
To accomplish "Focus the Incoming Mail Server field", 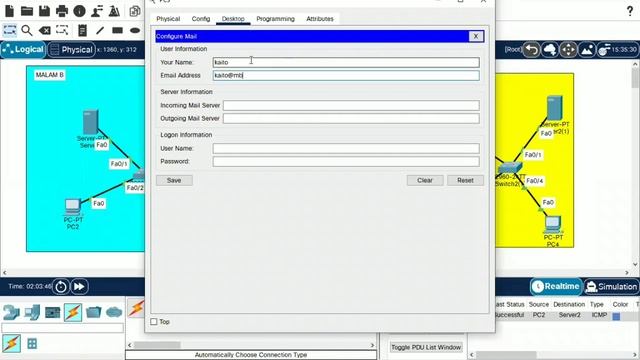I will (x=351, y=105).
